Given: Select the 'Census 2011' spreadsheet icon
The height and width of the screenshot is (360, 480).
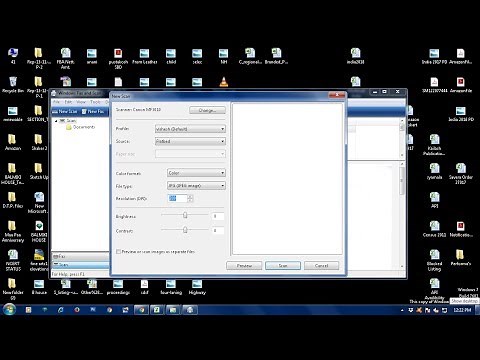Looking at the screenshot, I should (x=434, y=229).
